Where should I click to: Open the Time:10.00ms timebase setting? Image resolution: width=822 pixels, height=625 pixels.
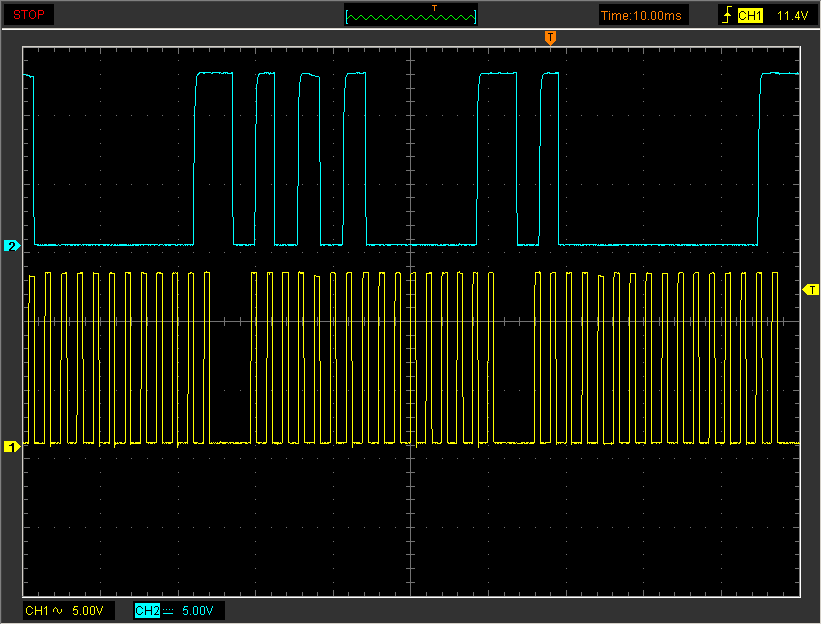pos(642,15)
